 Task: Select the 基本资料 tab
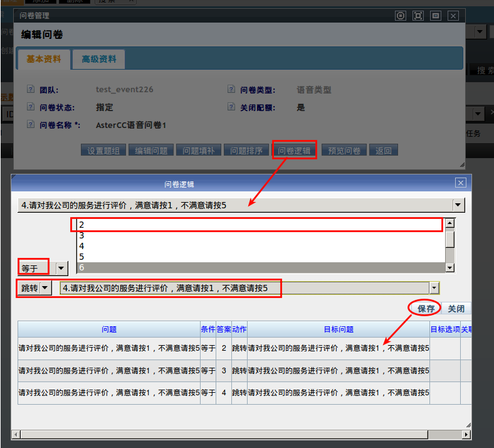tap(44, 60)
